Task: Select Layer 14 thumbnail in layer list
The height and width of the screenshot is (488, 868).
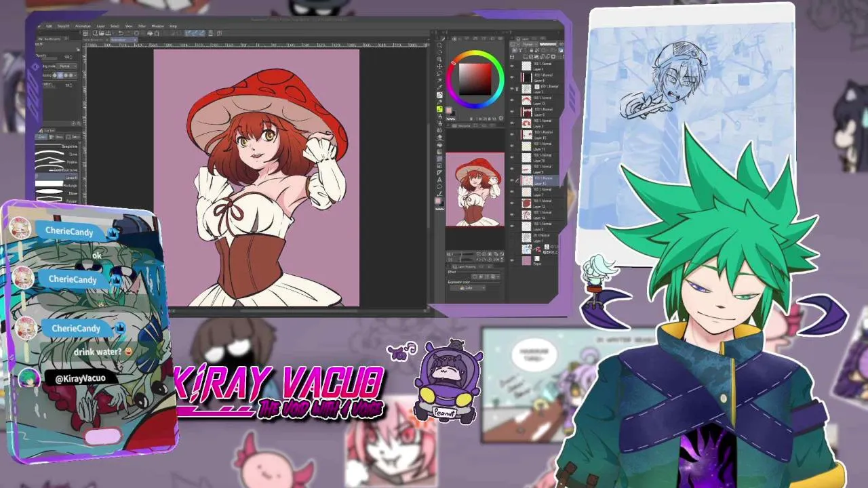Action: pos(526,214)
